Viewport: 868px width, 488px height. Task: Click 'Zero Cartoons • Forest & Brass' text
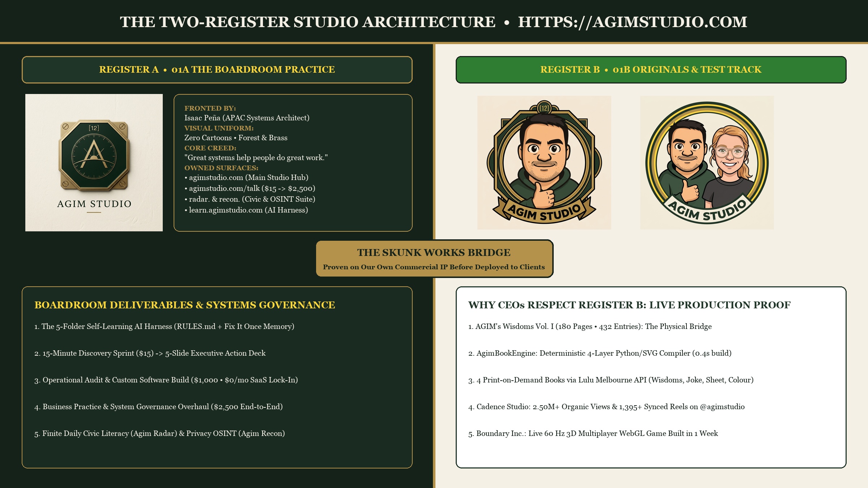coord(236,138)
